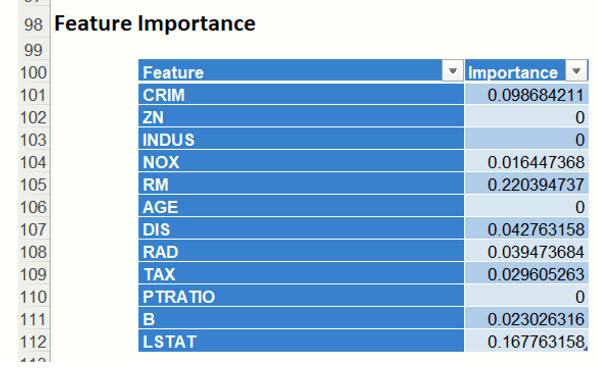Select importance value 0.098684211
This screenshot has height=379, width=598.
526,95
